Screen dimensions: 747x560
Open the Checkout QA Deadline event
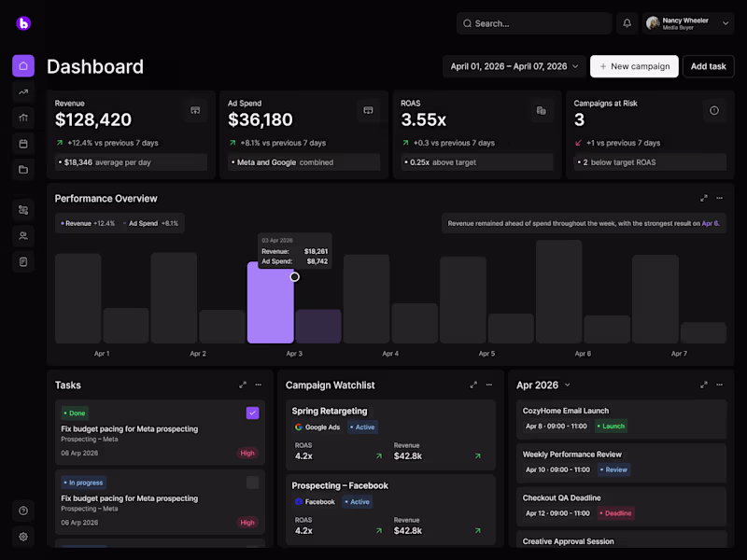pos(622,506)
